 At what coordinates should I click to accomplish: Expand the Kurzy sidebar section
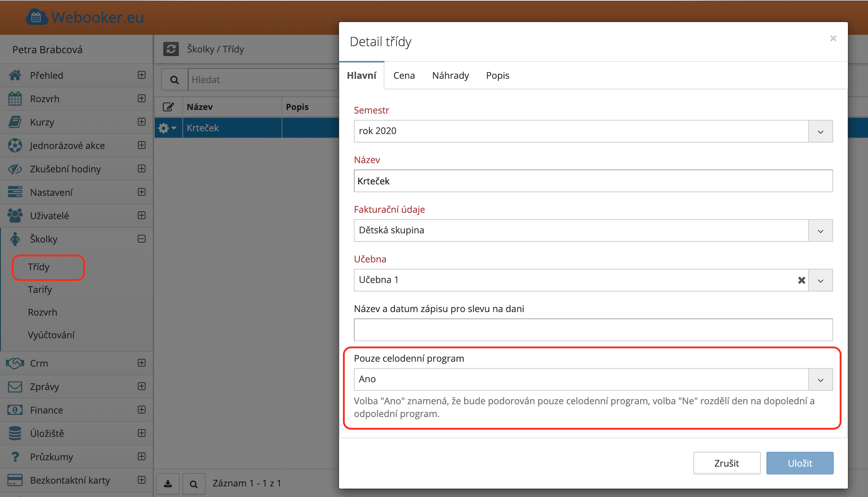[142, 122]
